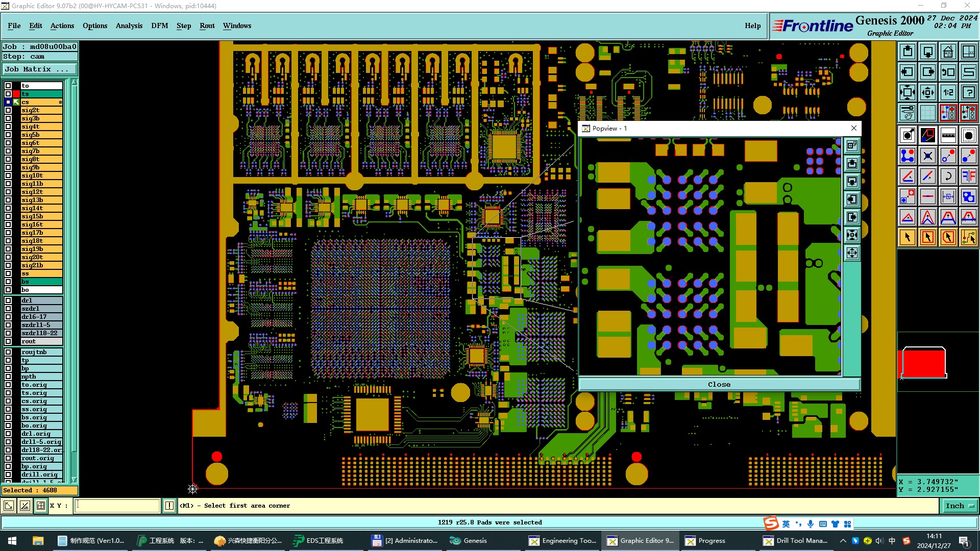Toggle the drl layer checkbox
This screenshot has width=980, height=551.
click(x=8, y=300)
